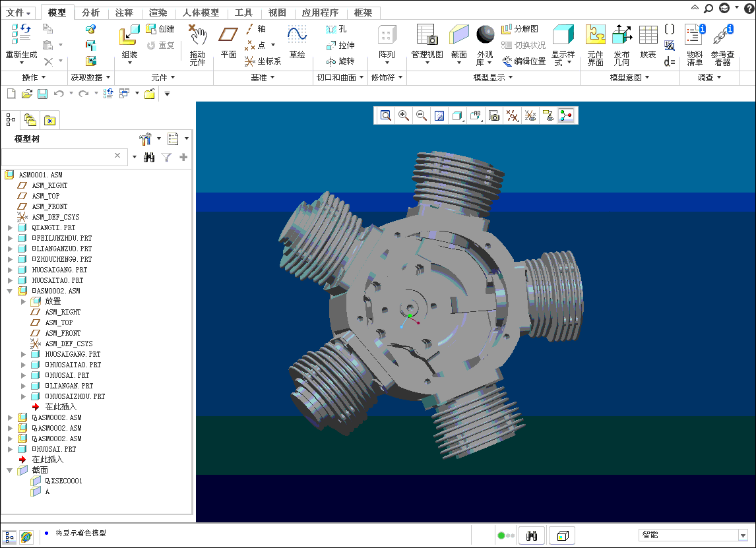Image resolution: width=756 pixels, height=548 pixels.
Task: Click the Section (截面) icon
Action: 459,35
